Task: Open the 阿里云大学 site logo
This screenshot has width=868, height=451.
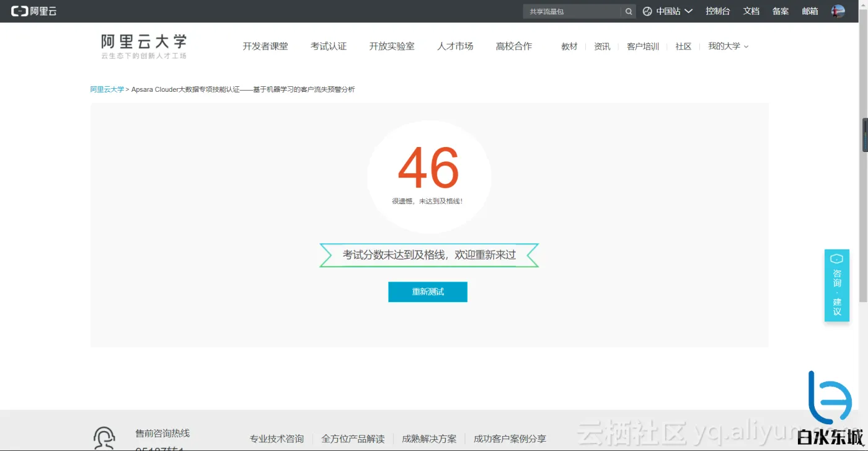Action: tap(144, 47)
